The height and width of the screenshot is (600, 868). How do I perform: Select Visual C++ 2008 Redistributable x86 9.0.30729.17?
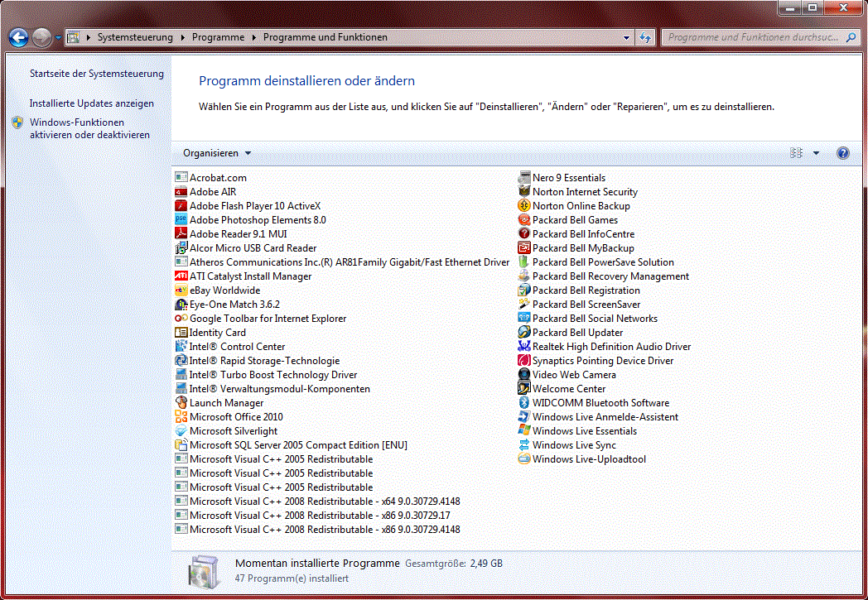(313, 516)
